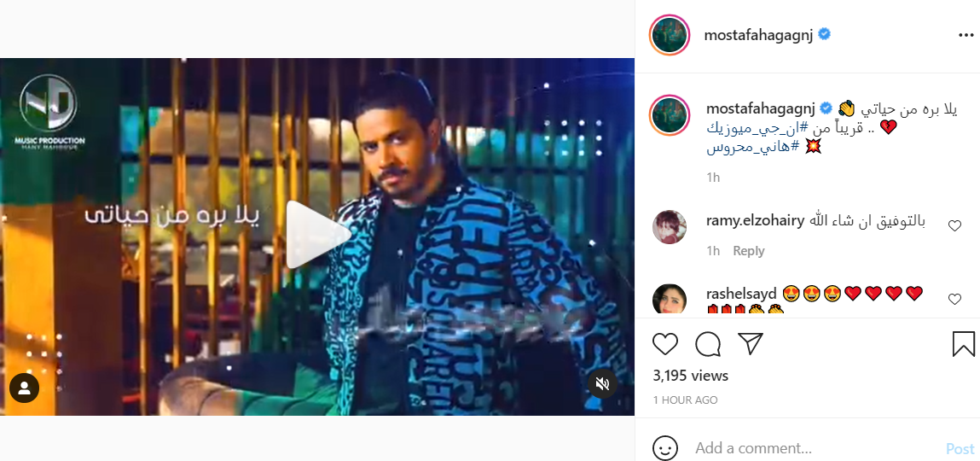Type in the Add a comment field
This screenshot has width=980, height=461.
point(810,448)
